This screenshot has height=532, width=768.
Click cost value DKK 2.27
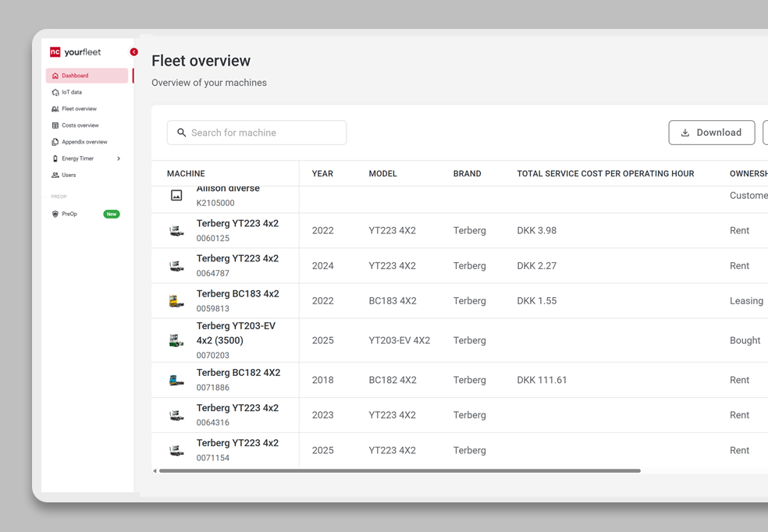(537, 266)
